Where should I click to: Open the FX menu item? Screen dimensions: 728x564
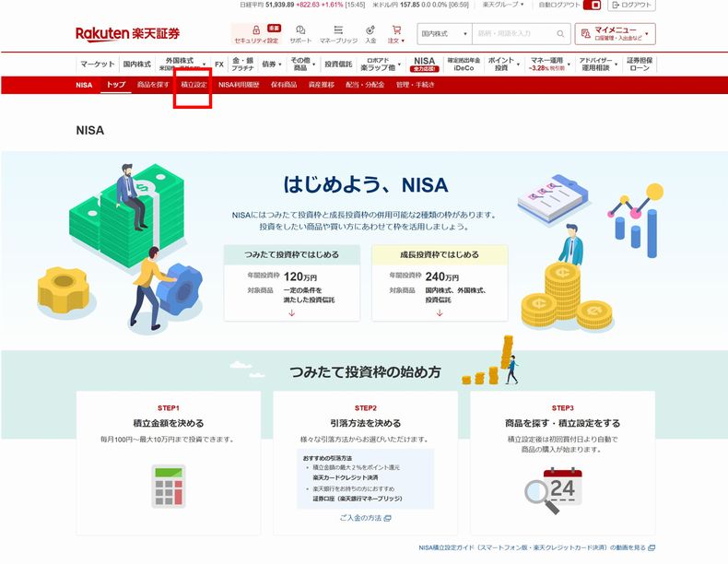click(219, 65)
